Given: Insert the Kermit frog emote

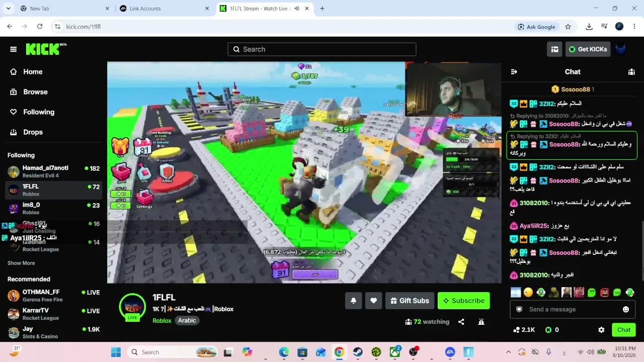Looking at the screenshot, I should tap(553, 292).
